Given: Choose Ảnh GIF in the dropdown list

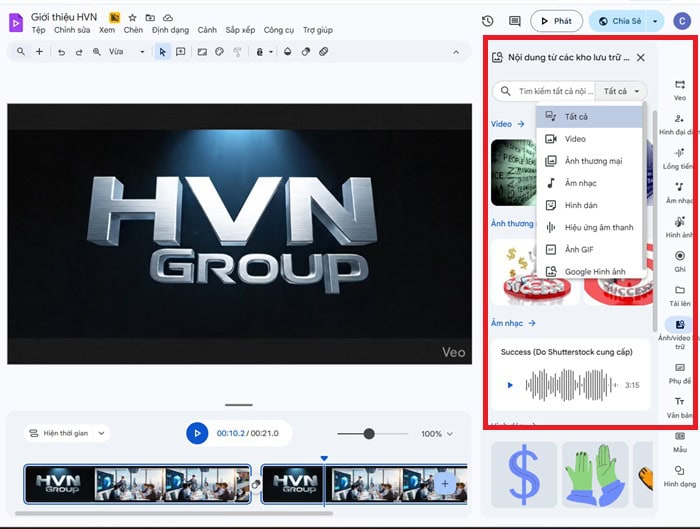Looking at the screenshot, I should 578,249.
